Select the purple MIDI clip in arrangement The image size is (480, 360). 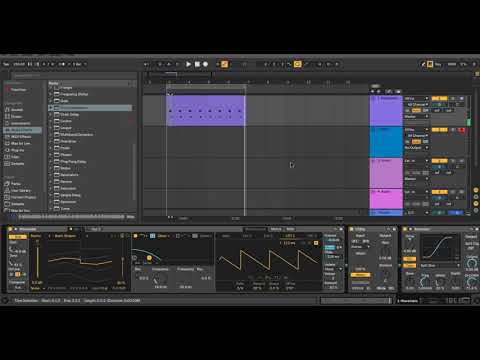click(206, 111)
